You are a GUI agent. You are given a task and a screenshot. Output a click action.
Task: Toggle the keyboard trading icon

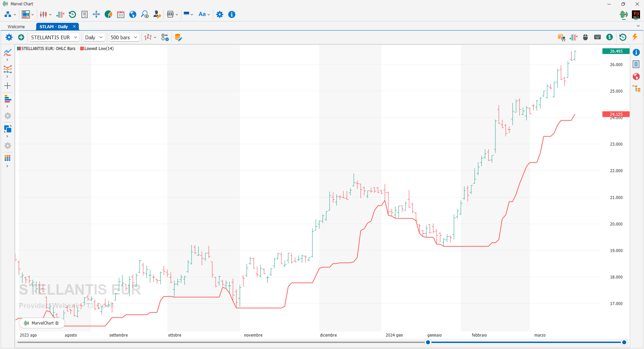tap(597, 37)
